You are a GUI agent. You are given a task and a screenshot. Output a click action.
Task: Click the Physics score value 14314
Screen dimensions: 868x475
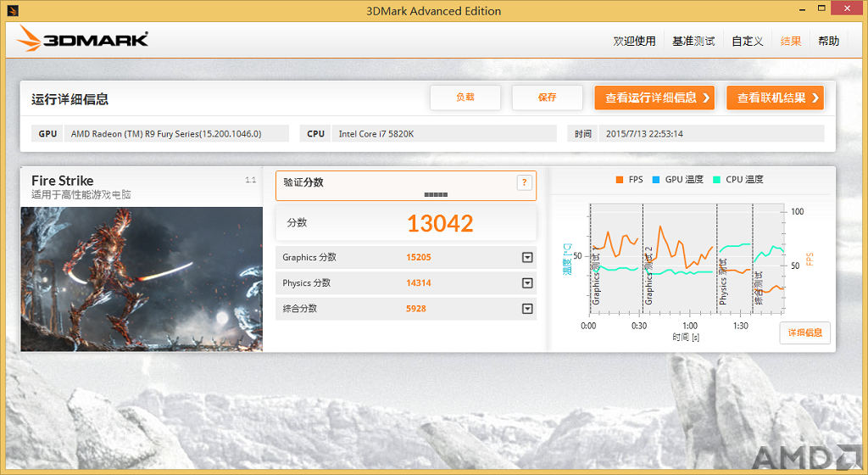coord(419,283)
